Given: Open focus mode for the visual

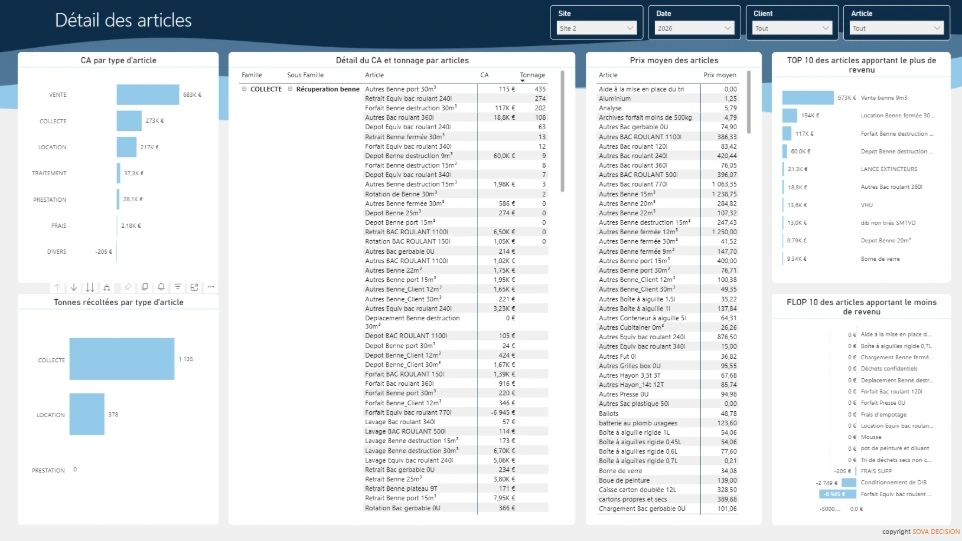Looking at the screenshot, I should [194, 287].
